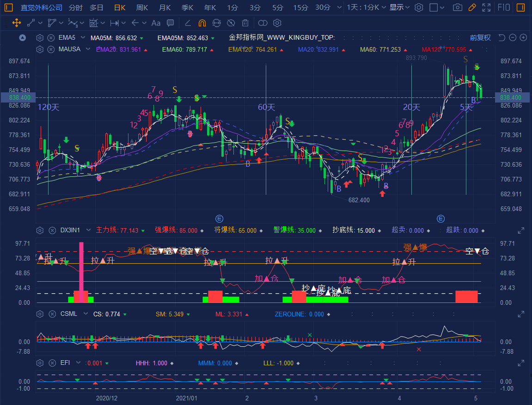Select the 年K yearly chart tab
This screenshot has height=405, width=532.
click(210, 7)
